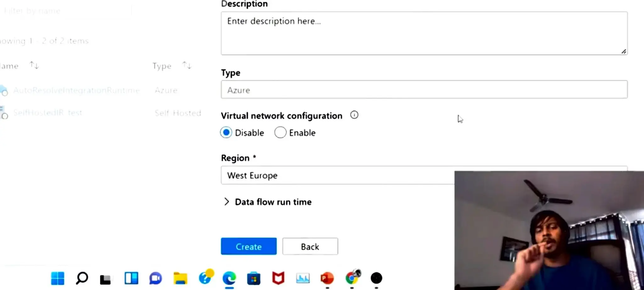The height and width of the screenshot is (290, 644).
Task: Click the Back button
Action: click(310, 246)
